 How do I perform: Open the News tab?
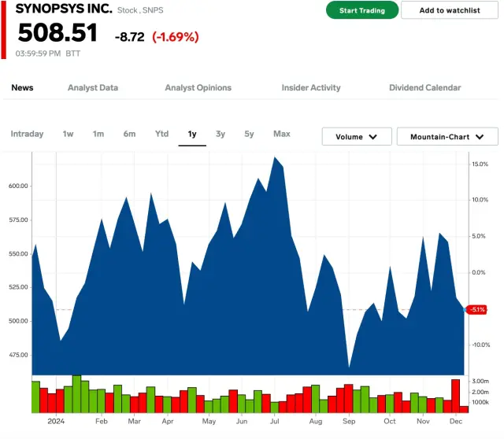coord(22,87)
